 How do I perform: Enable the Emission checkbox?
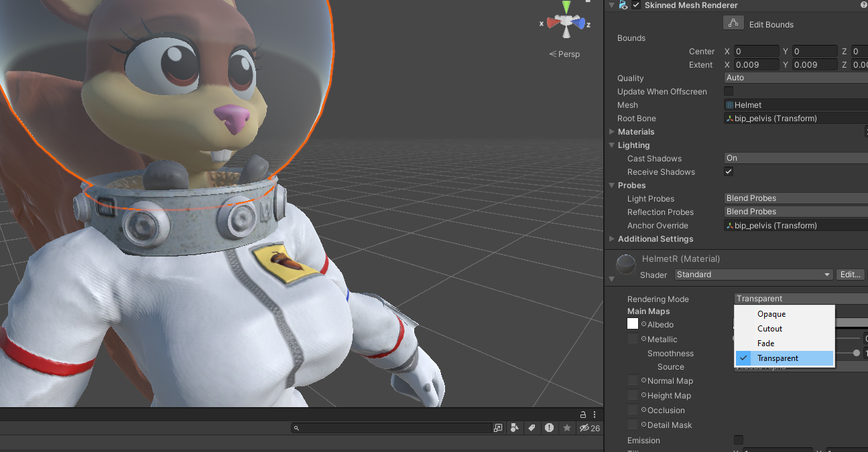click(x=739, y=440)
